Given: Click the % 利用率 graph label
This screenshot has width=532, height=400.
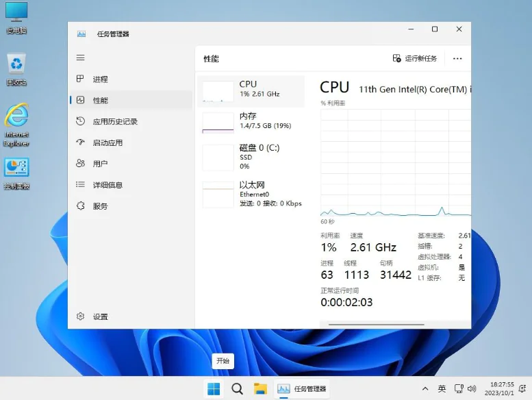Looking at the screenshot, I should click(x=333, y=103).
